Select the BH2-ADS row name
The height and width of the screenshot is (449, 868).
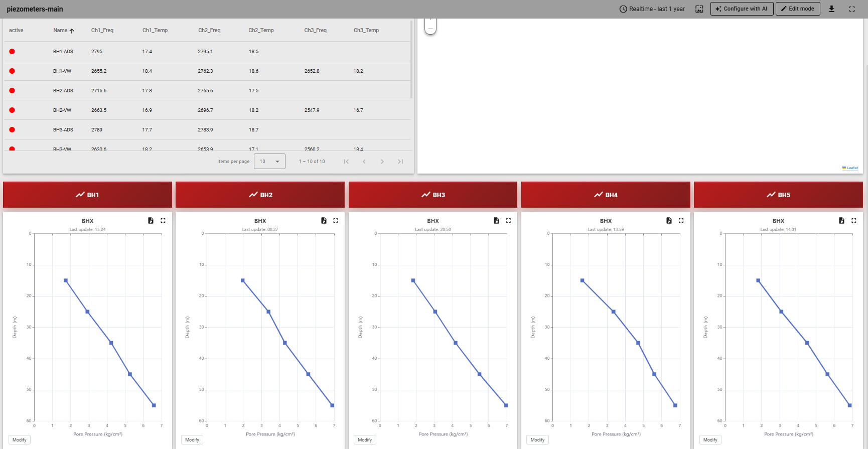(63, 91)
